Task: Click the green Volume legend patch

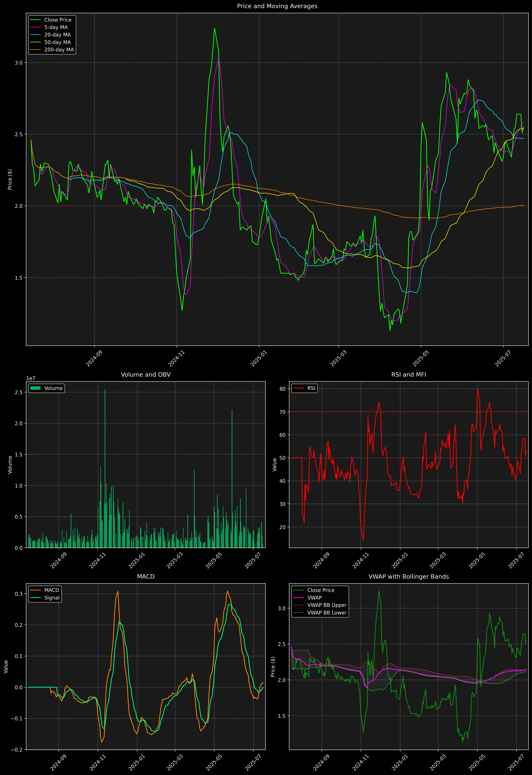Action: click(x=35, y=388)
